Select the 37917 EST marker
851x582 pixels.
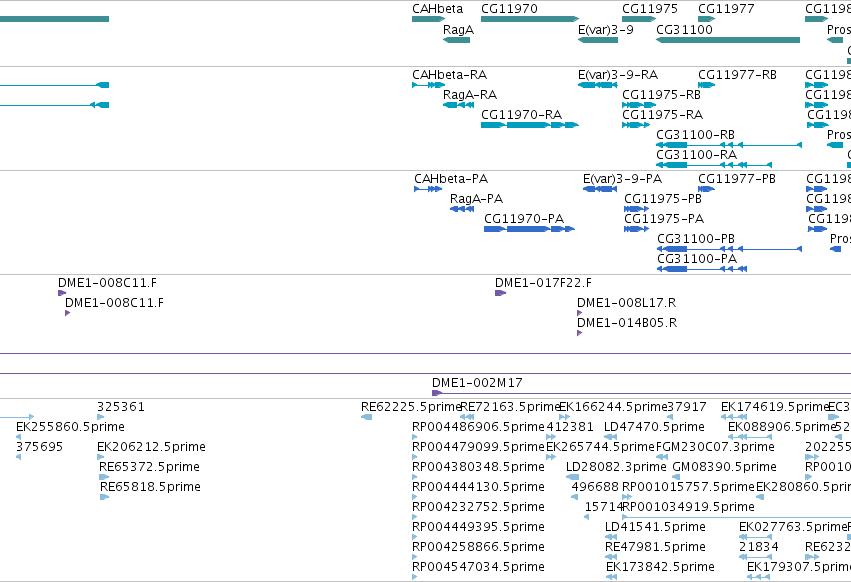[670, 417]
